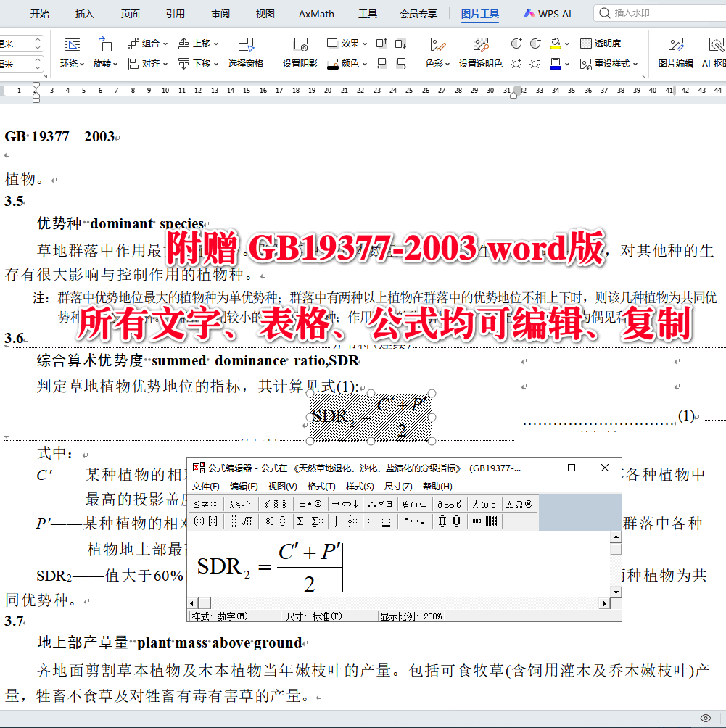Open the 透明度 transparency settings

point(602,43)
